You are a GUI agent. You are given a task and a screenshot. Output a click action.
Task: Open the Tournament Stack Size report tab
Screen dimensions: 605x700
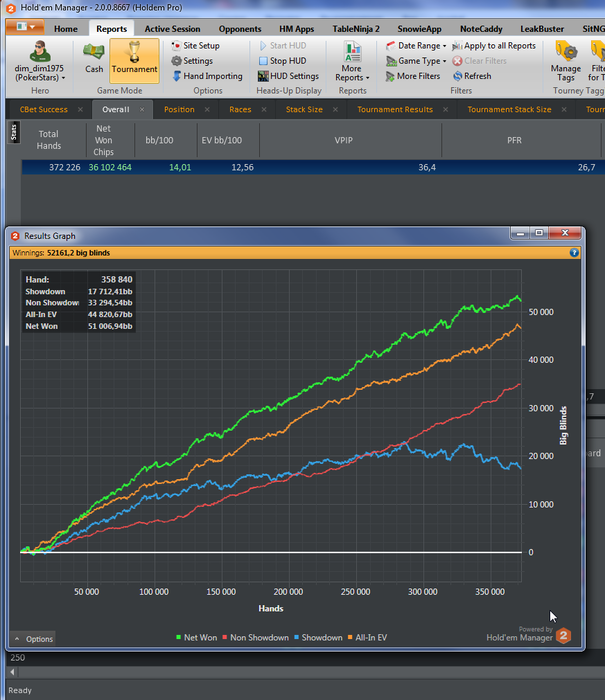(509, 109)
